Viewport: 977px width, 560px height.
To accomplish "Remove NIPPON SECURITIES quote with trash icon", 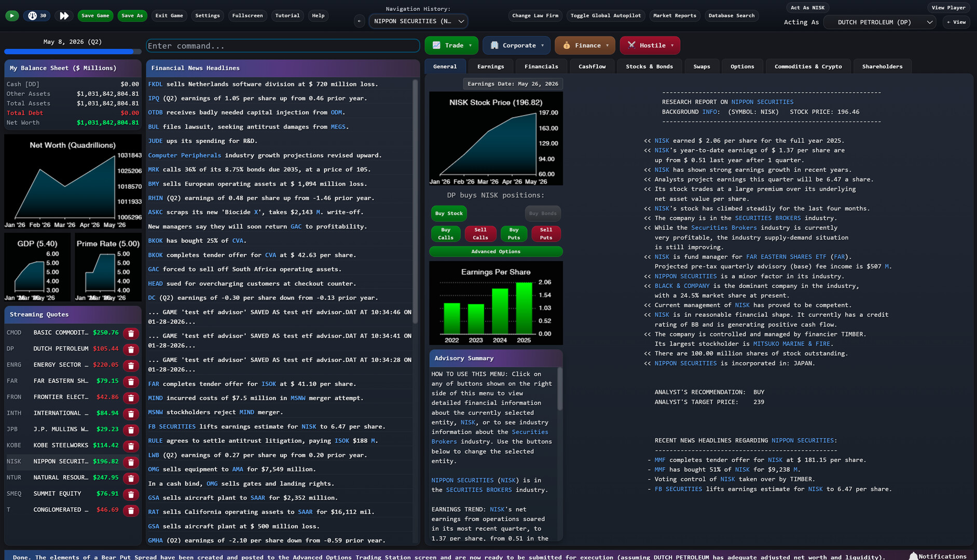I will [x=131, y=462].
